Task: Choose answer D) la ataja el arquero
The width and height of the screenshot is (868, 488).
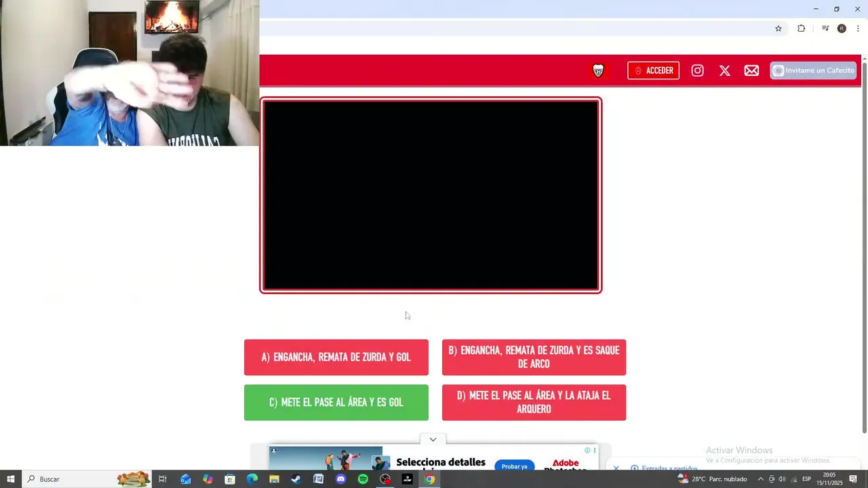Action: 534,403
